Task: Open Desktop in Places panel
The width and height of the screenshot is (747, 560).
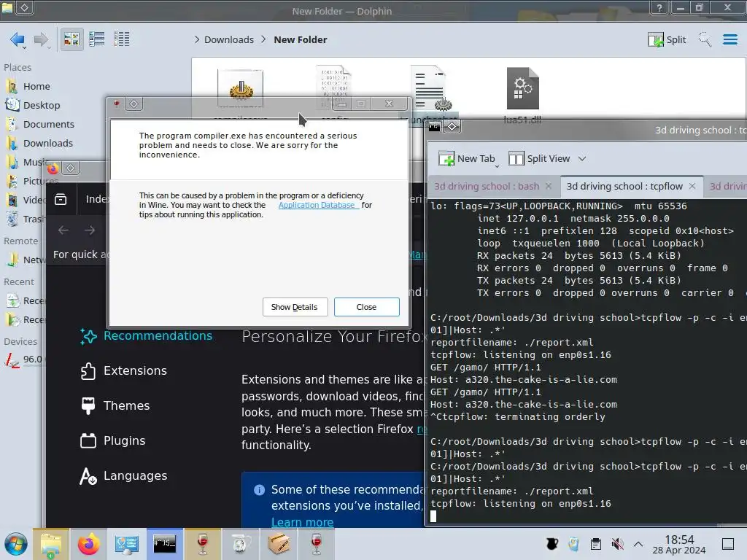Action: [42, 105]
